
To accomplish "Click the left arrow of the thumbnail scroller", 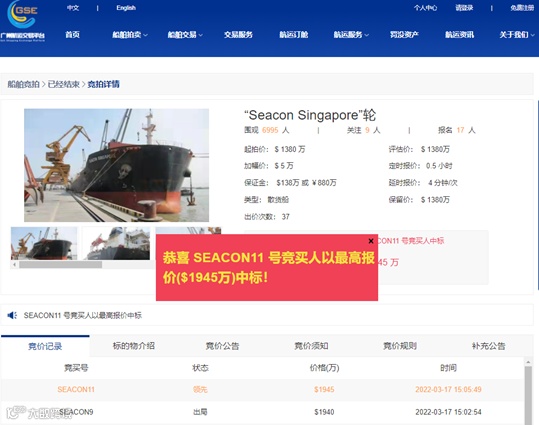I will (14, 264).
